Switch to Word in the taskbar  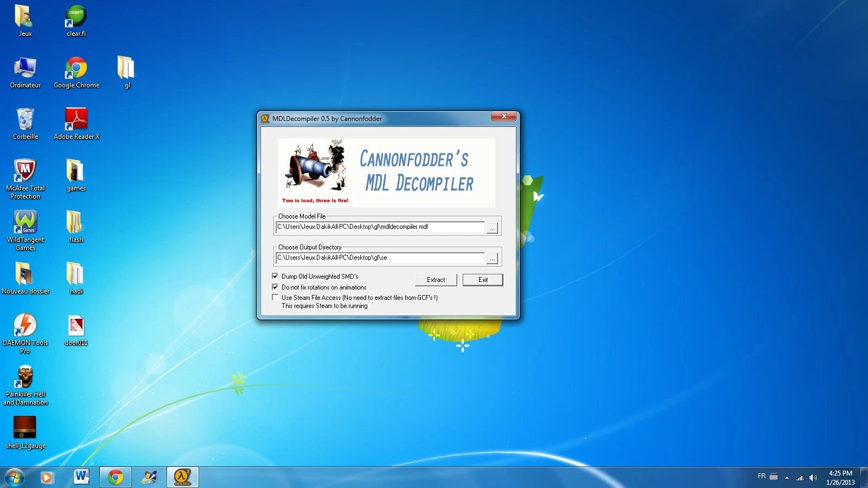point(81,477)
